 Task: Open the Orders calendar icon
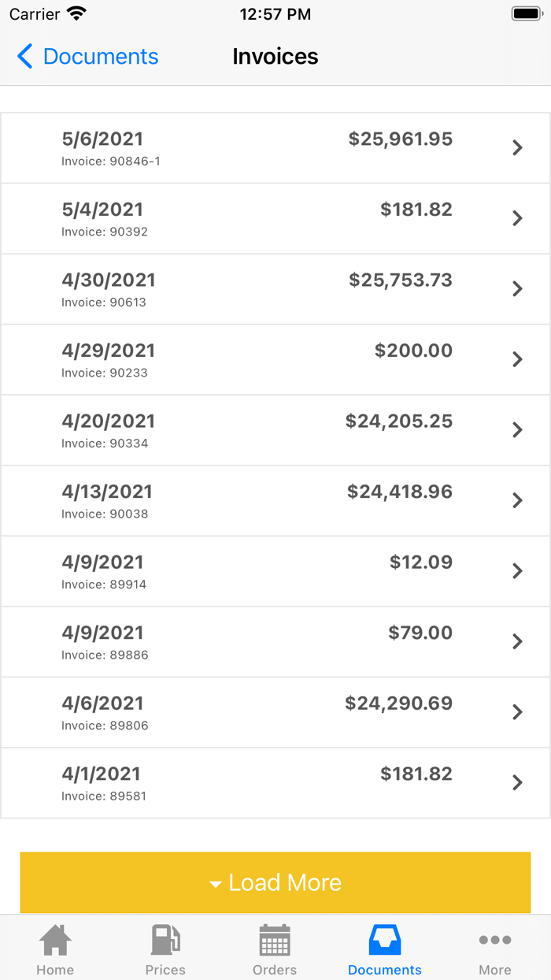point(275,940)
